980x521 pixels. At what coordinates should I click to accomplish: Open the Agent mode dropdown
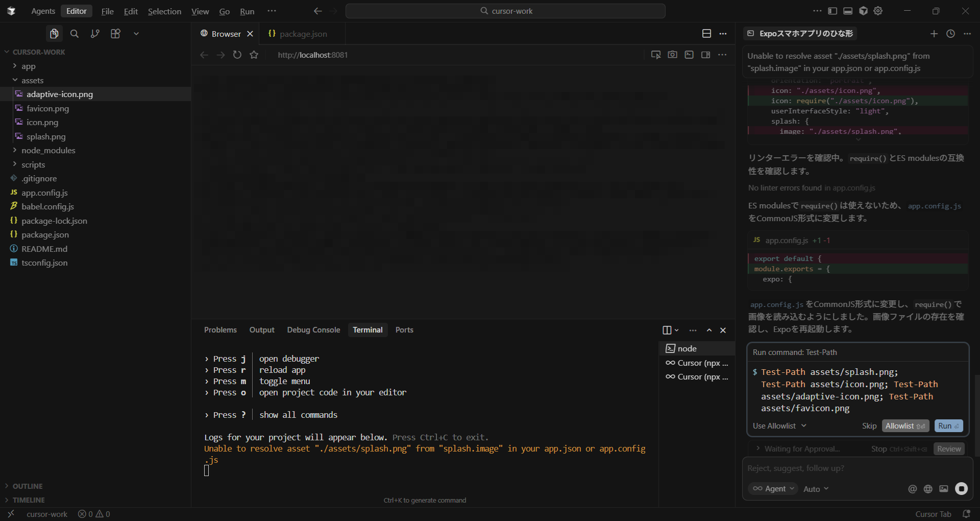(x=774, y=489)
